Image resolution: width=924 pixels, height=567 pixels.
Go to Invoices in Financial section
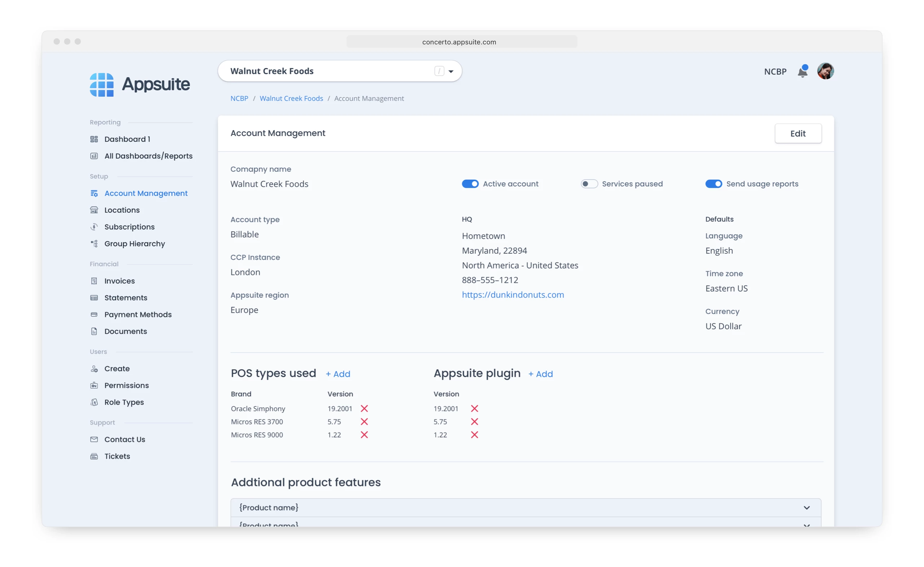pos(119,281)
